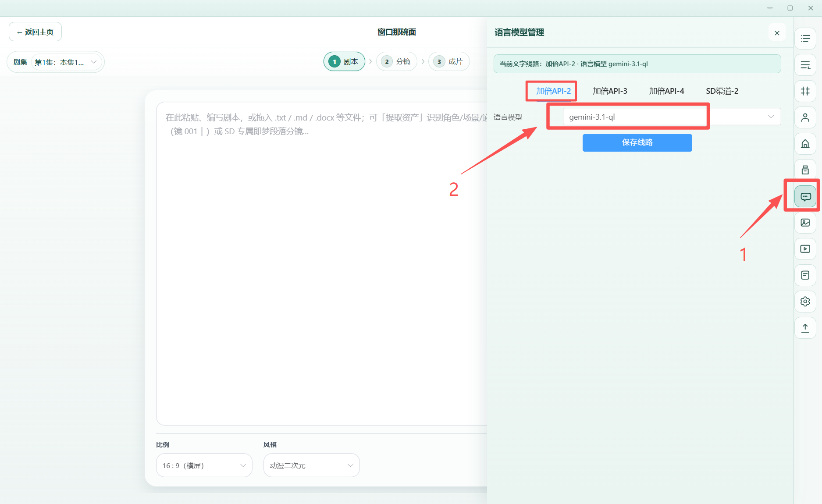Click the upload export sidebar icon

pos(805,328)
